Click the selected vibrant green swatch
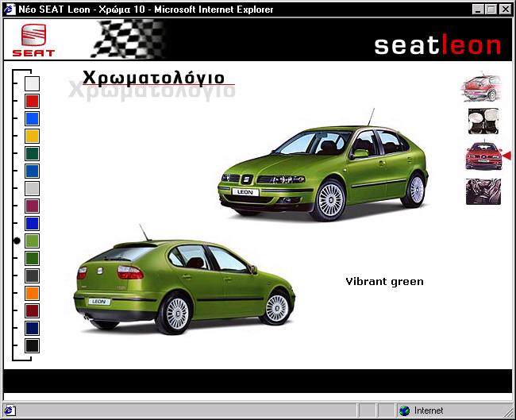This screenshot has width=516, height=420. (x=32, y=241)
